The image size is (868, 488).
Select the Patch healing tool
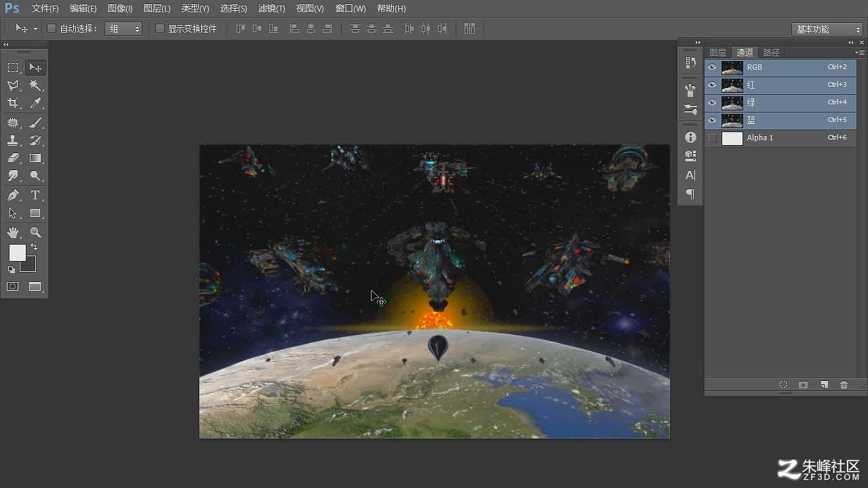click(x=13, y=123)
